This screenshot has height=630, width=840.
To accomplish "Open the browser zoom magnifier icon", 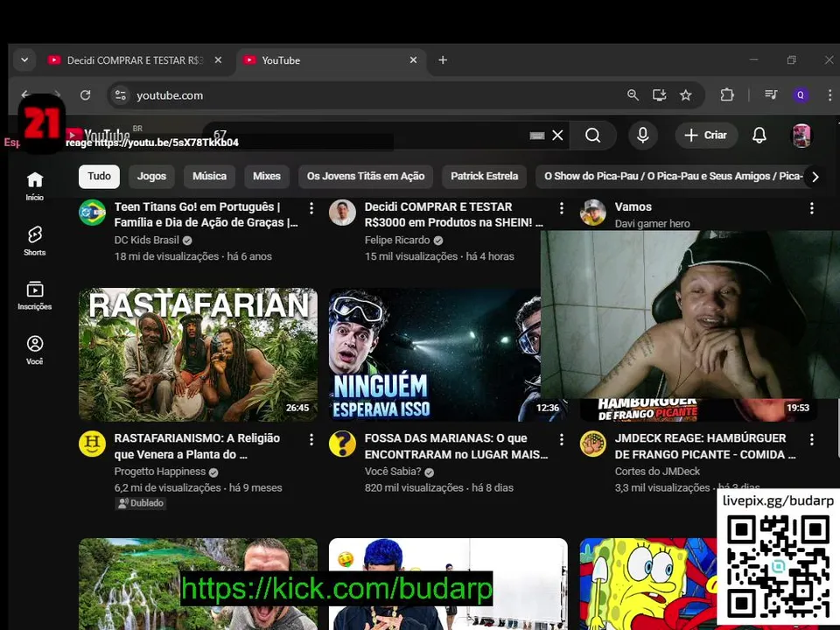I will tap(633, 95).
